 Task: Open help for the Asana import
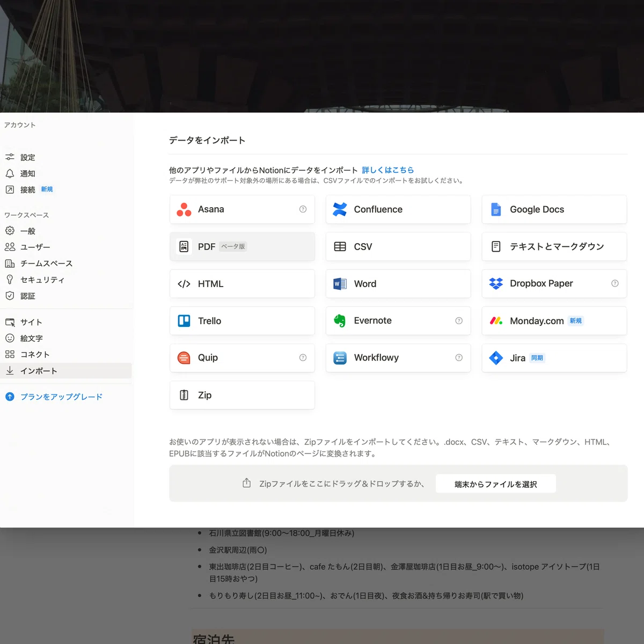[x=303, y=209]
